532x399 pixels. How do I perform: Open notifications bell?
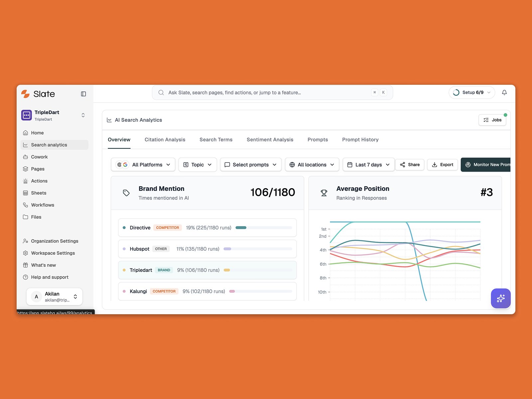coord(504,92)
